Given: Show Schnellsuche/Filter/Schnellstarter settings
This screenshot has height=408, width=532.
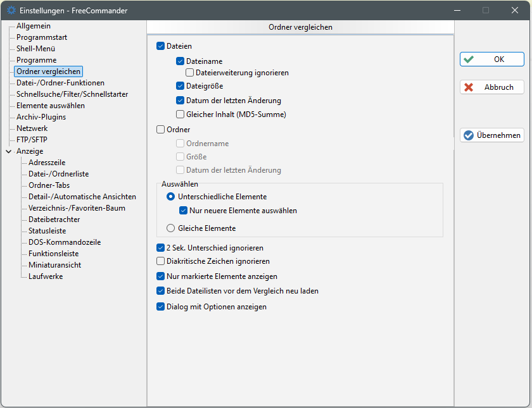Looking at the screenshot, I should [72, 94].
